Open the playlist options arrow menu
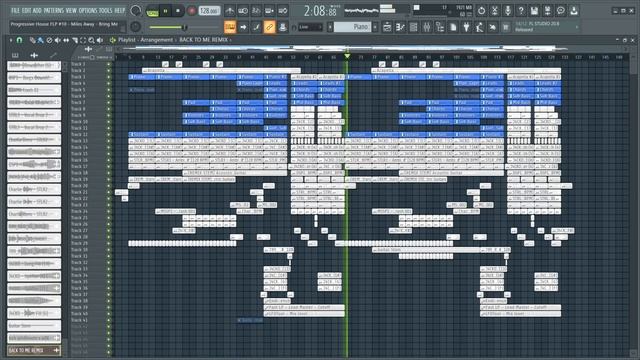Viewport: 640px width, 360px height. pos(11,40)
